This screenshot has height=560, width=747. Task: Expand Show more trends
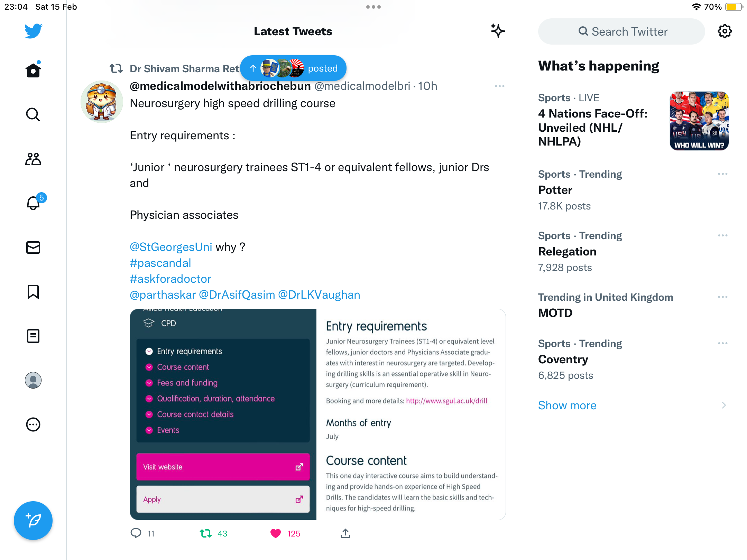[567, 405]
